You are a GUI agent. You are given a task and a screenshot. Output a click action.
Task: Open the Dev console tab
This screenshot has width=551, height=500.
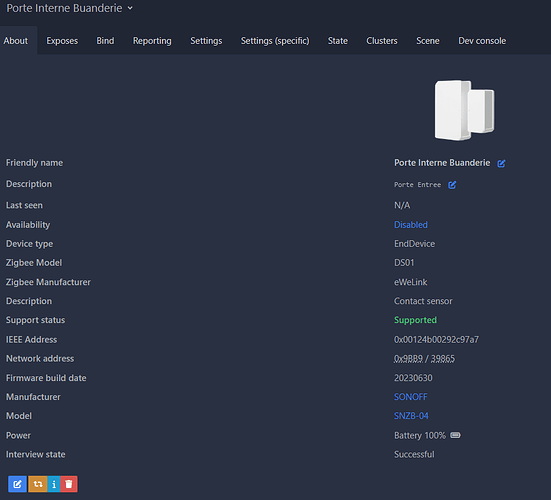(x=482, y=41)
